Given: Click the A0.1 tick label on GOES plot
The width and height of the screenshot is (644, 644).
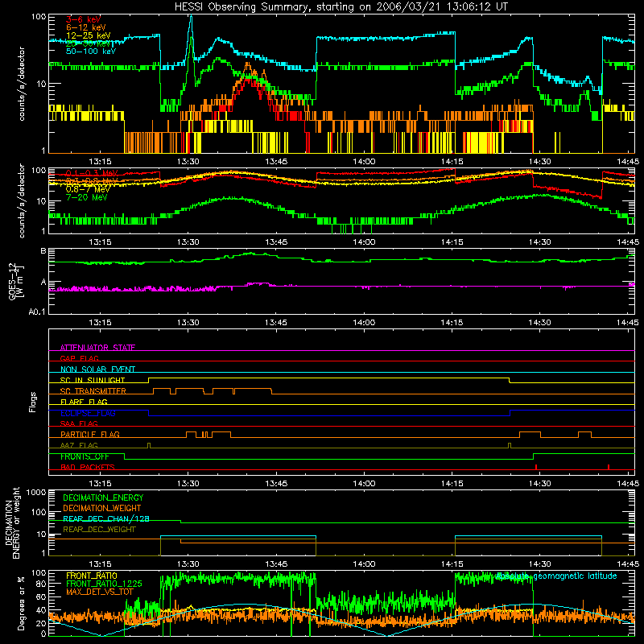Looking at the screenshot, I should pos(37,312).
